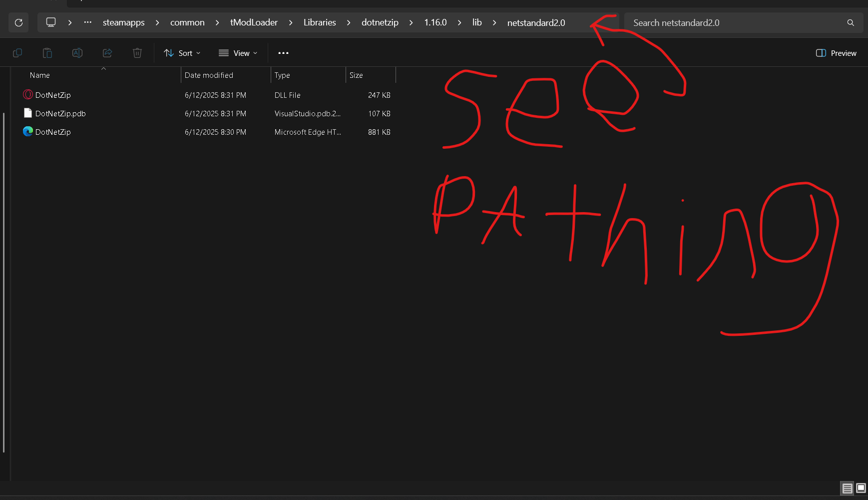Navigate to steamapps breadcrumb folder
The image size is (868, 500).
[124, 22]
